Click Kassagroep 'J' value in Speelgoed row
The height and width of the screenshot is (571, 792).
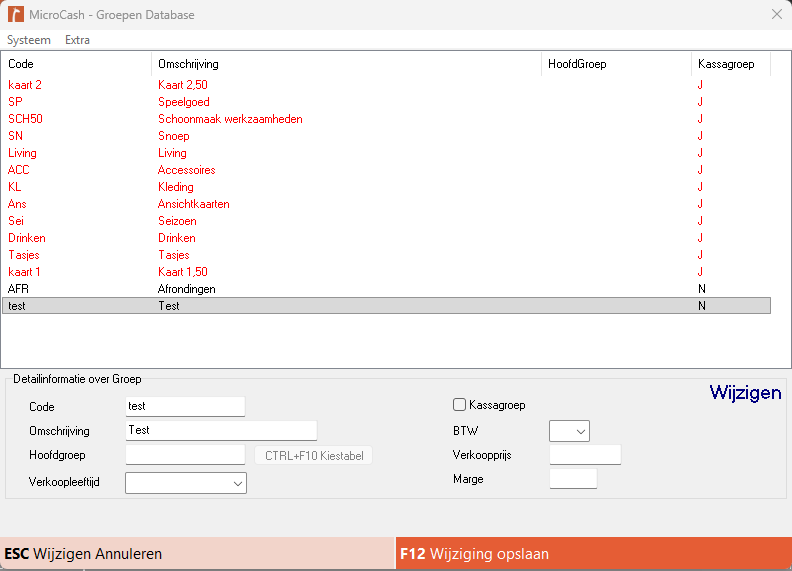click(700, 102)
